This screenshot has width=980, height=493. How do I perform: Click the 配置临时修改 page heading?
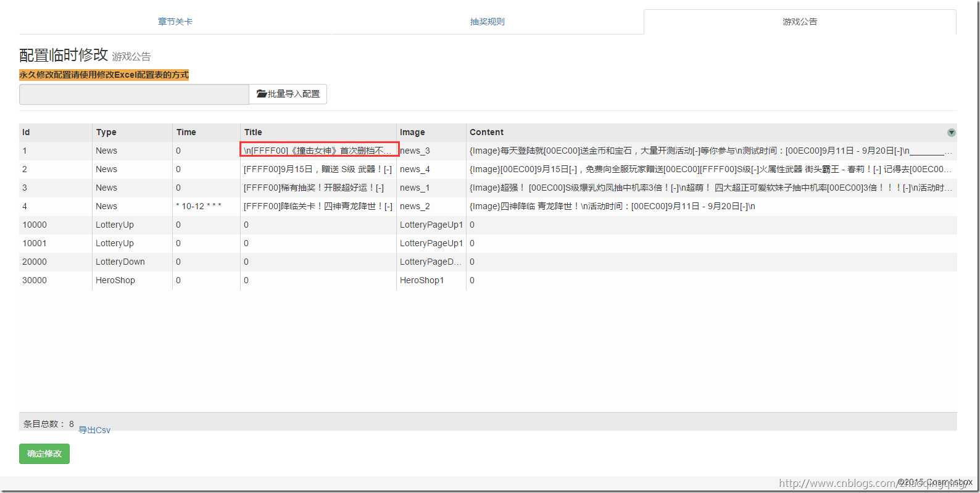64,55
